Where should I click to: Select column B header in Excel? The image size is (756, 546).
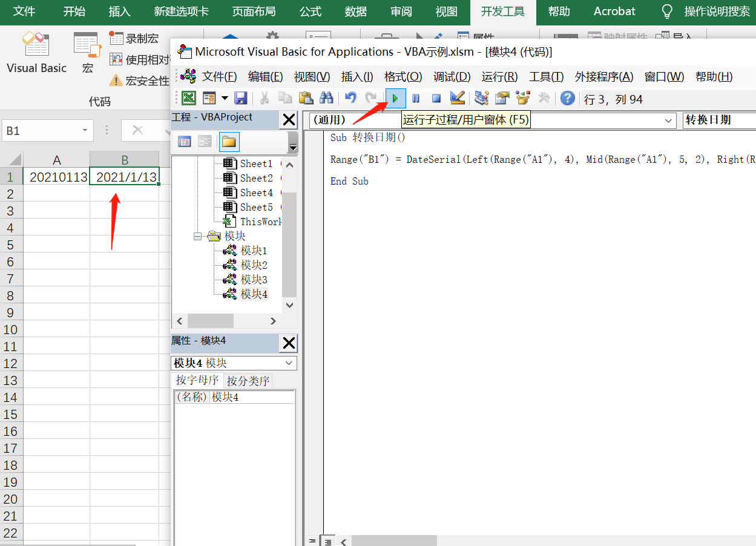tap(125, 160)
